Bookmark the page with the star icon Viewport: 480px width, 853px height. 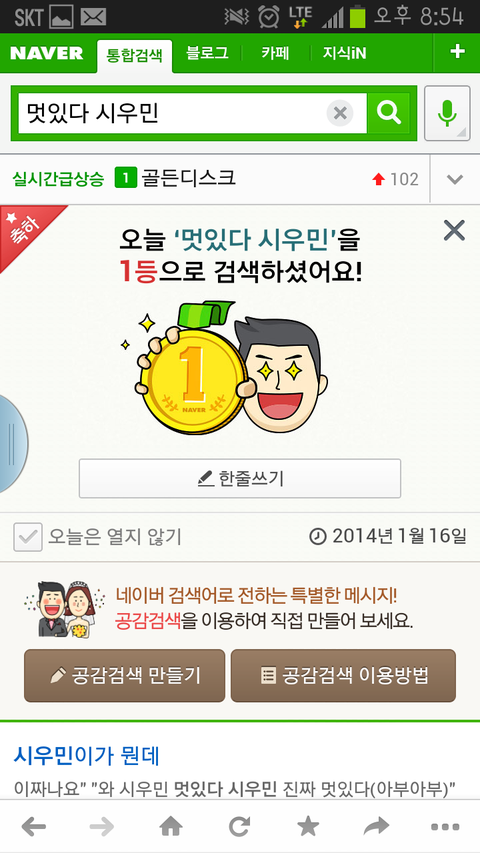pyautogui.click(x=308, y=827)
